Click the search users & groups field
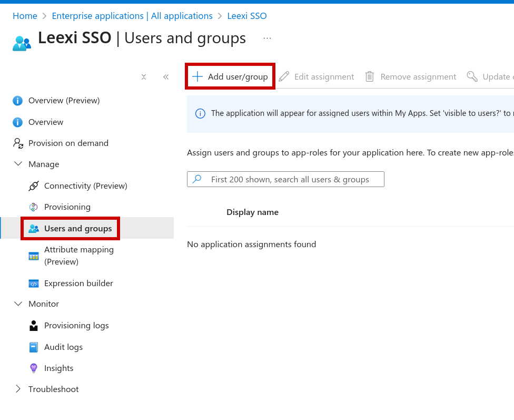 coord(285,179)
